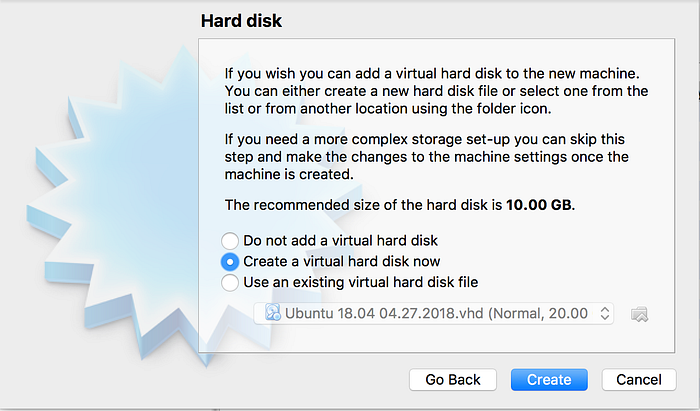700x411 pixels.
Task: Confirm with the blue Create button
Action: pos(549,380)
